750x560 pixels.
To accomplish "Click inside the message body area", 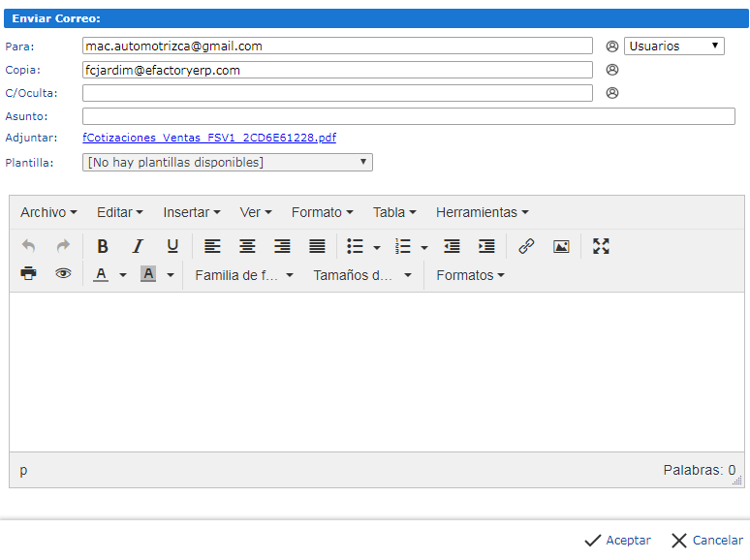I will coord(377,372).
